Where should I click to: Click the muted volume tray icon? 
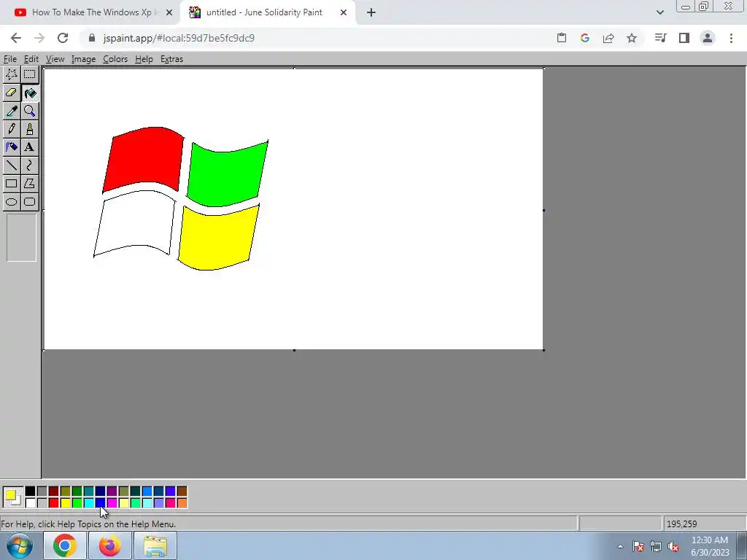[673, 547]
